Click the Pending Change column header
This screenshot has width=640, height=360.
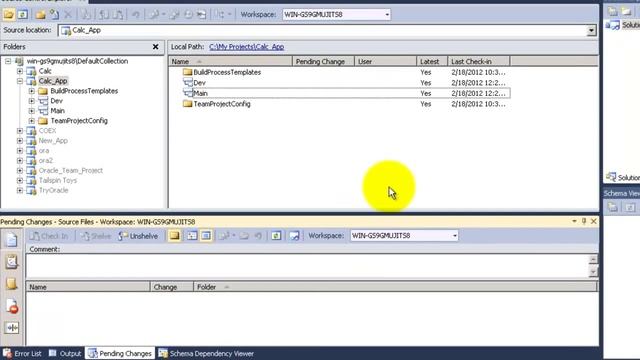click(323, 62)
